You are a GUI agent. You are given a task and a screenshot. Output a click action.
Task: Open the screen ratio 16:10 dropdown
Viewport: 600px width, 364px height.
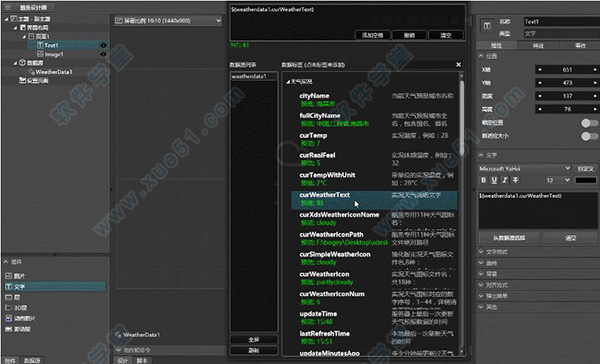pos(168,21)
